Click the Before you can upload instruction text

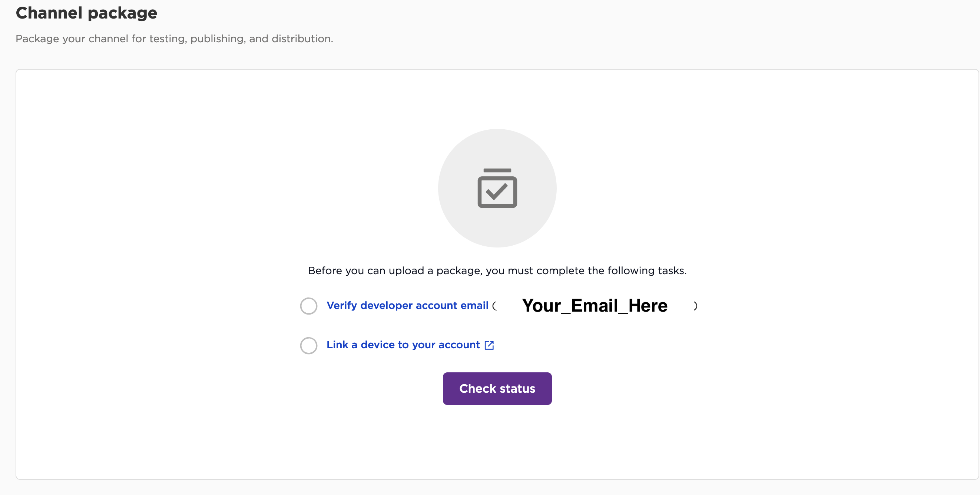click(497, 270)
